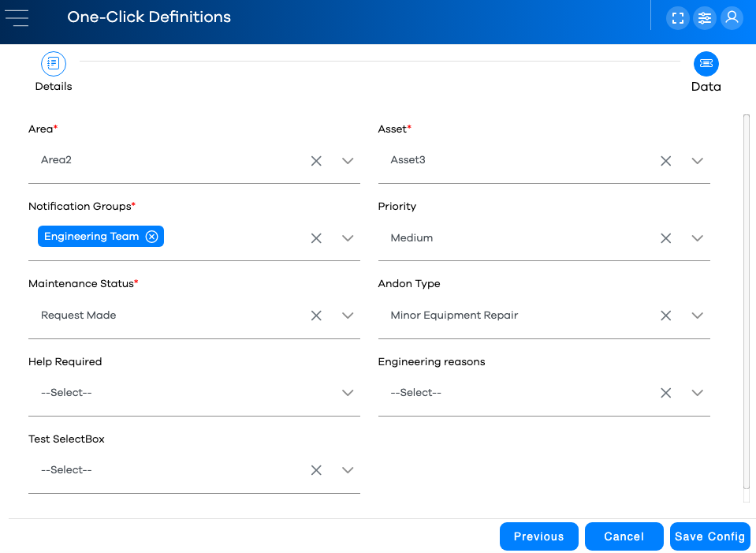
Task: Expand the Maintenance Status dropdown
Action: (x=348, y=316)
